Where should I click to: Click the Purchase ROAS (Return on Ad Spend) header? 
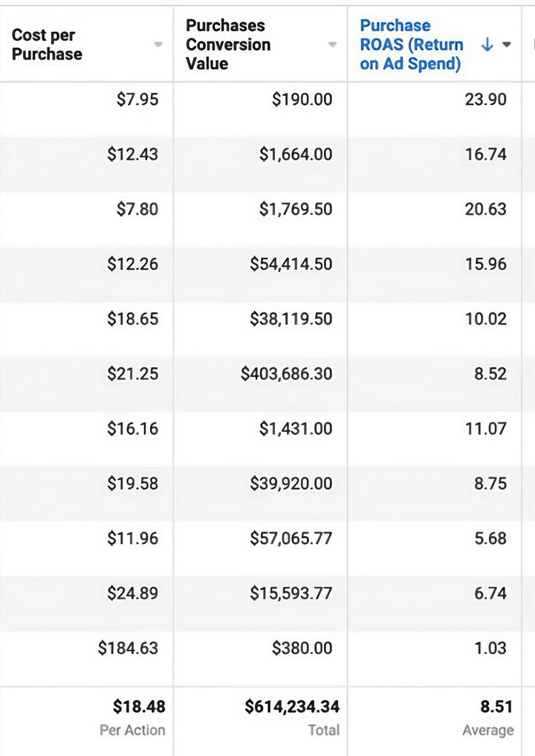point(411,45)
